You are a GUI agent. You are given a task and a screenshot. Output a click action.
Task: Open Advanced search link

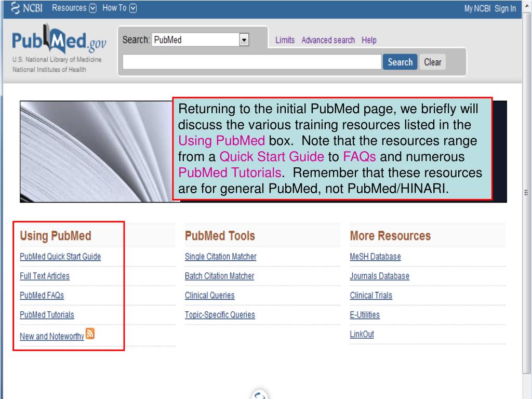pyautogui.click(x=328, y=40)
